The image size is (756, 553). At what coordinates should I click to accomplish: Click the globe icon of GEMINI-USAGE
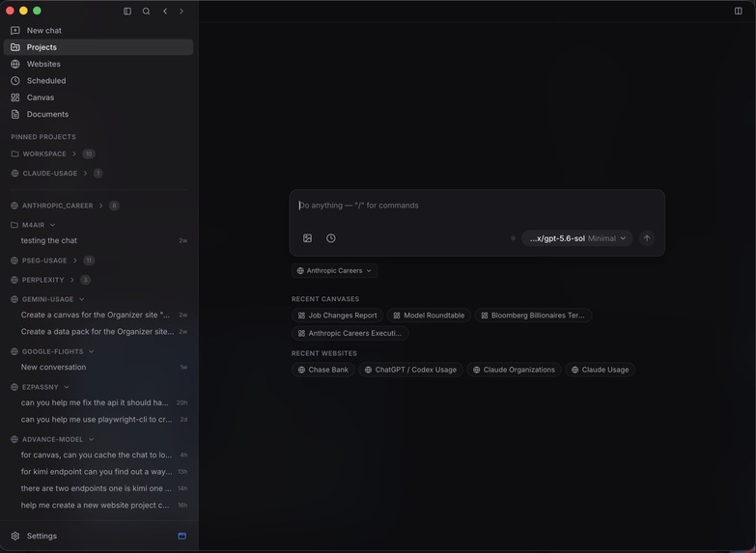14,299
